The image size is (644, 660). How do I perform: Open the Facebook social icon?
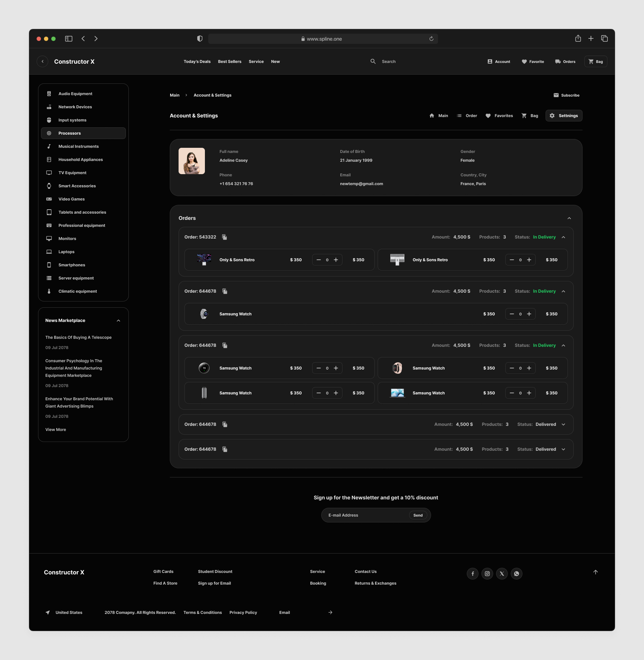pyautogui.click(x=473, y=574)
